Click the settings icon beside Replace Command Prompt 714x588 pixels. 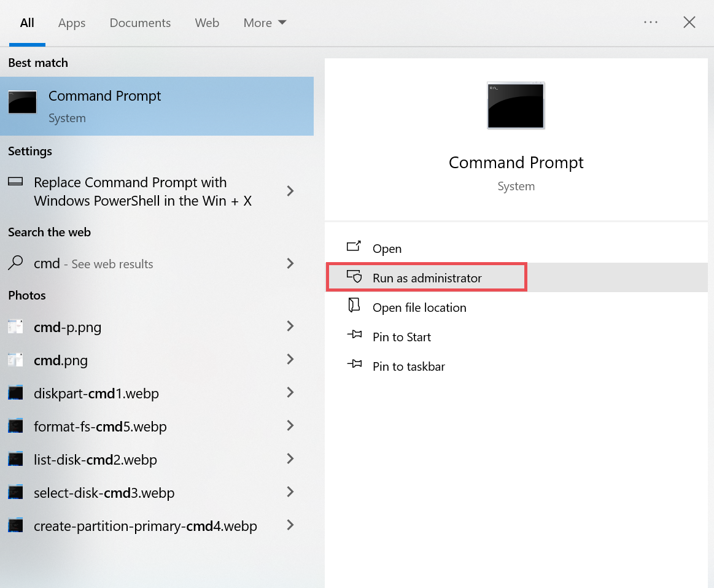click(15, 182)
